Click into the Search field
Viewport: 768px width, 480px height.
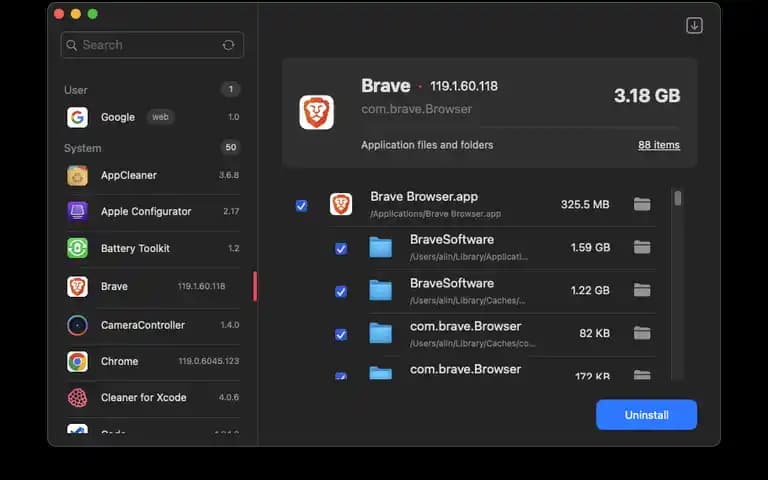click(152, 45)
